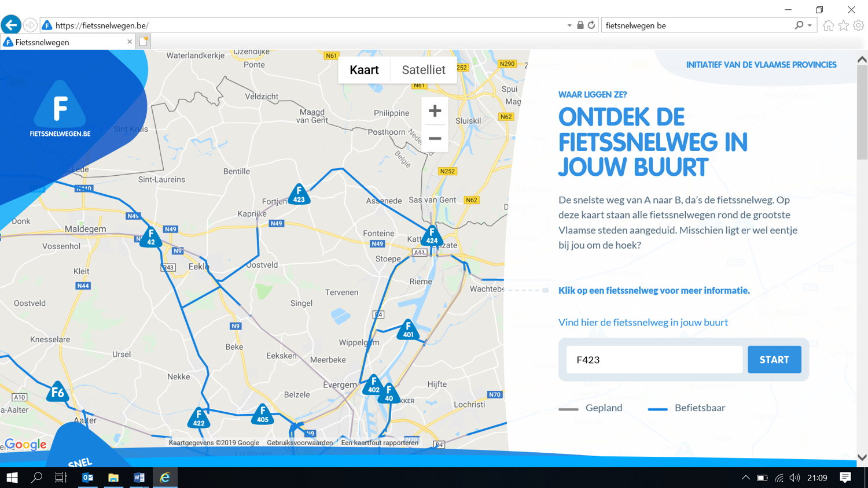Check battery status icon in tray
The width and height of the screenshot is (868, 488).
pyautogui.click(x=763, y=478)
